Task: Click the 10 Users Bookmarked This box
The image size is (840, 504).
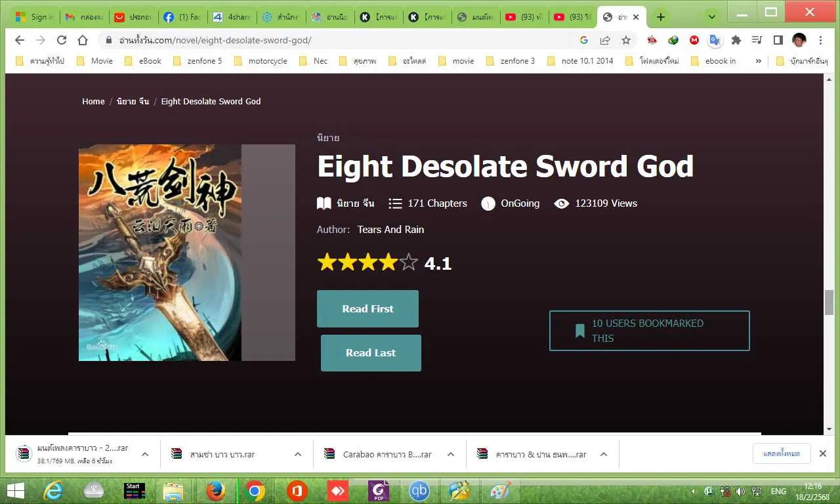Action: click(x=649, y=331)
